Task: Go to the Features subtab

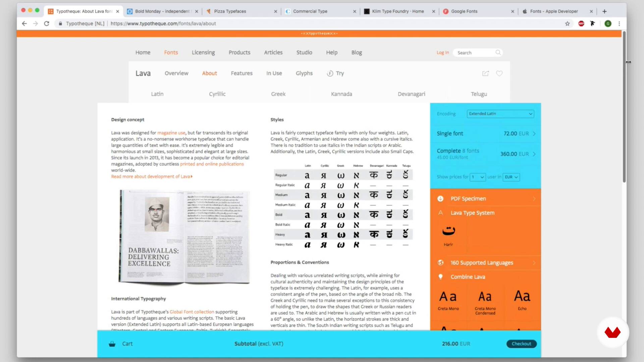Action: pyautogui.click(x=241, y=73)
